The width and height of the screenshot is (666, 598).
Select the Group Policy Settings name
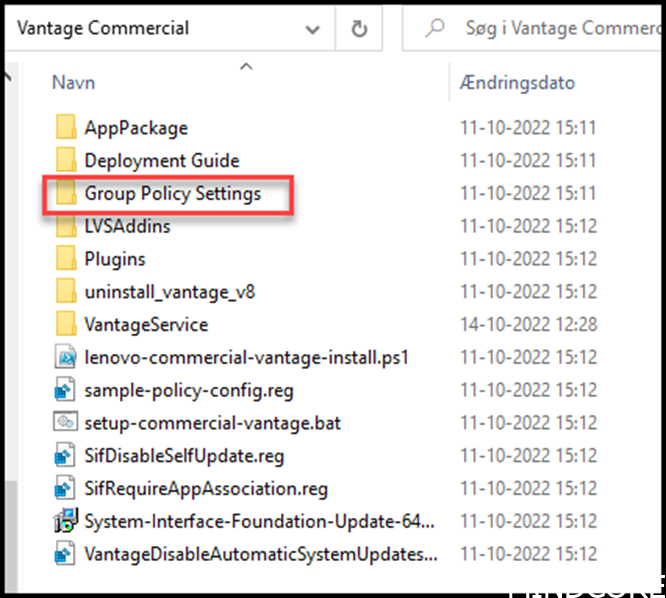click(x=172, y=193)
